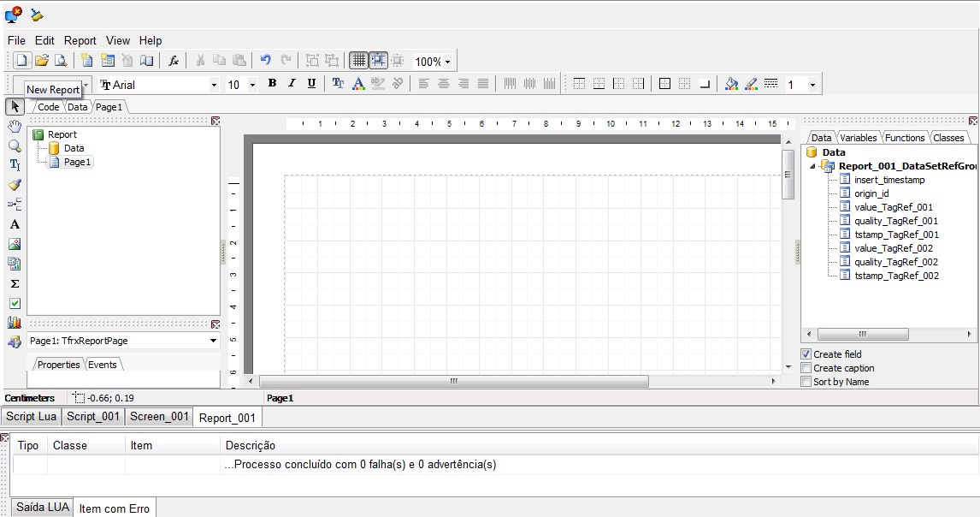The height and width of the screenshot is (517, 980).
Task: Click the font color 'A' button
Action: pos(358,83)
